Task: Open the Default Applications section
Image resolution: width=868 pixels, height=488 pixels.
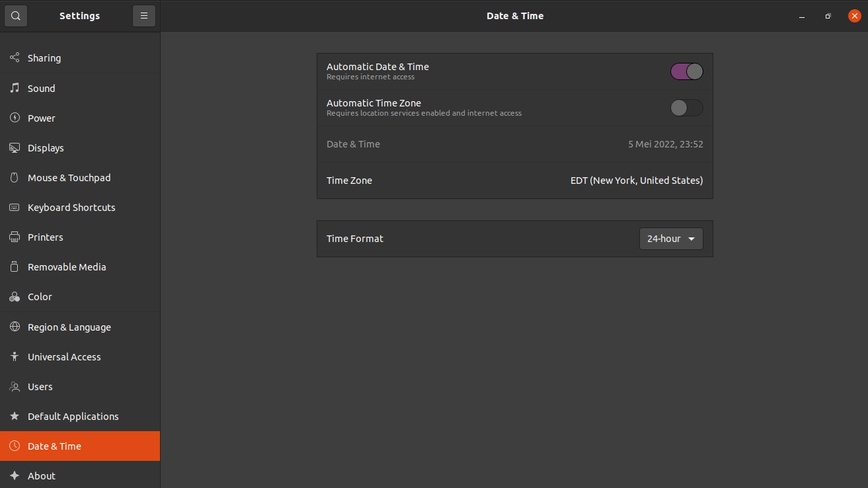Action: [73, 416]
